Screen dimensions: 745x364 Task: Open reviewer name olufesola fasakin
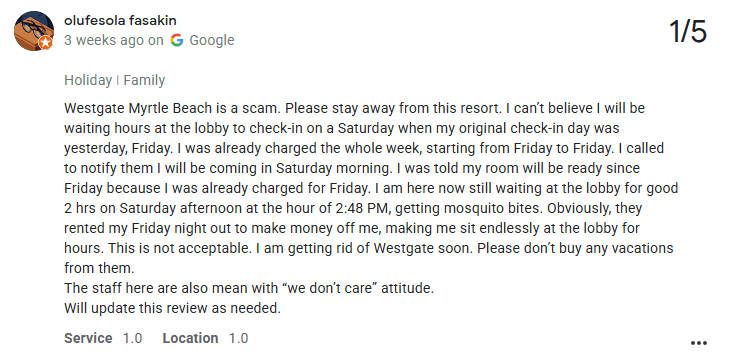point(120,20)
